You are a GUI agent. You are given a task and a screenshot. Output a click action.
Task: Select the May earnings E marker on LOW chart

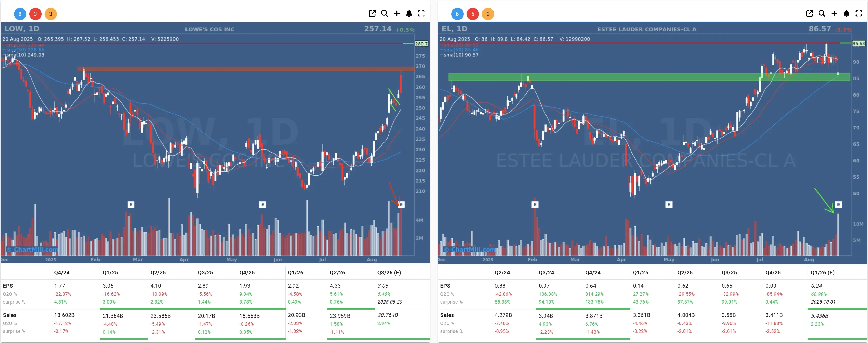pyautogui.click(x=263, y=204)
